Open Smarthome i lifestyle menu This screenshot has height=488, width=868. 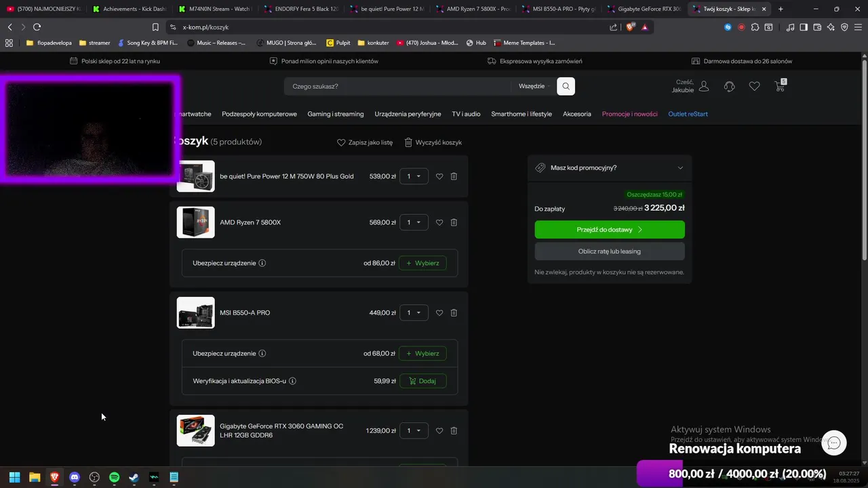click(521, 114)
